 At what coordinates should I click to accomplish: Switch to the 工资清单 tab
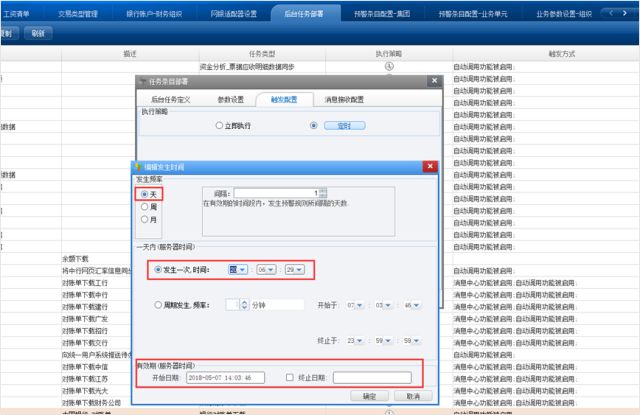point(16,14)
